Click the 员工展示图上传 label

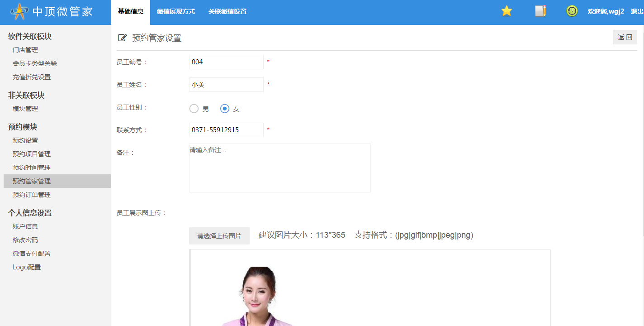pyautogui.click(x=142, y=213)
